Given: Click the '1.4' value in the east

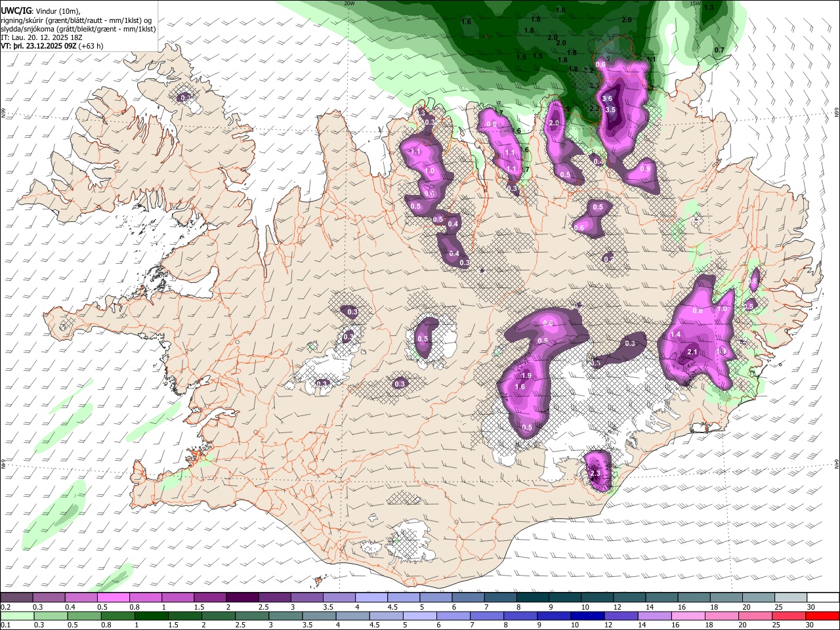Looking at the screenshot, I should [676, 335].
